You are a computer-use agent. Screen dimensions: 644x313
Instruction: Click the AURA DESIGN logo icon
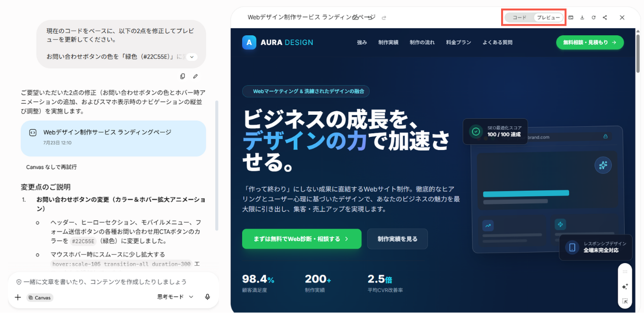click(249, 42)
